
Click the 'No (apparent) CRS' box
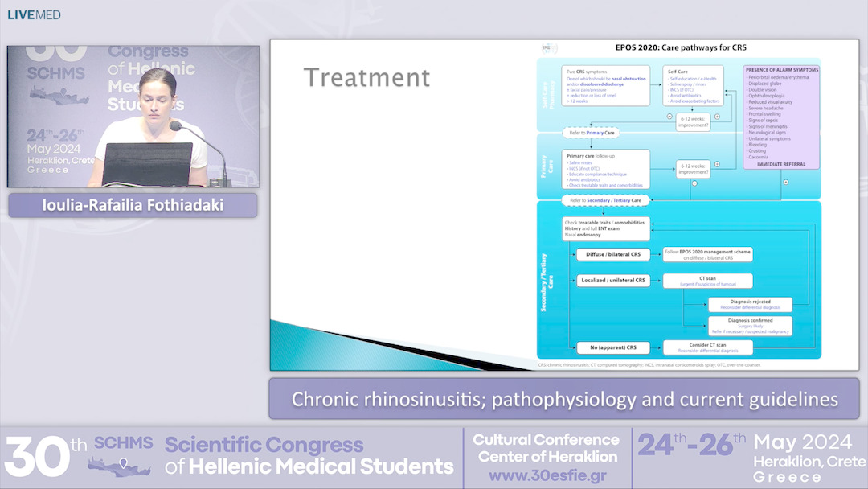pos(612,347)
